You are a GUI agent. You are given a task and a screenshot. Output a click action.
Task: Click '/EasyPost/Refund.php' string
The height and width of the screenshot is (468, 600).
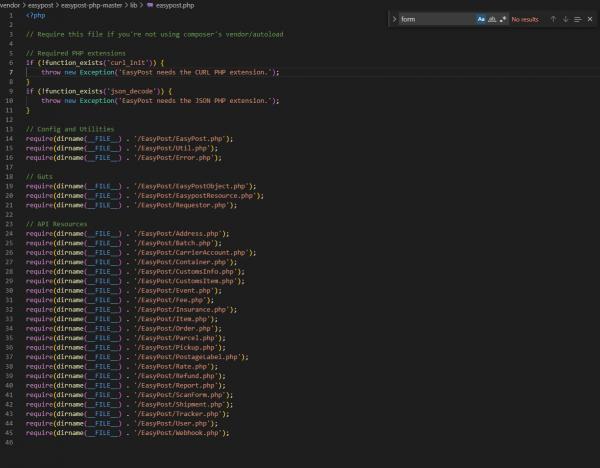pos(176,376)
